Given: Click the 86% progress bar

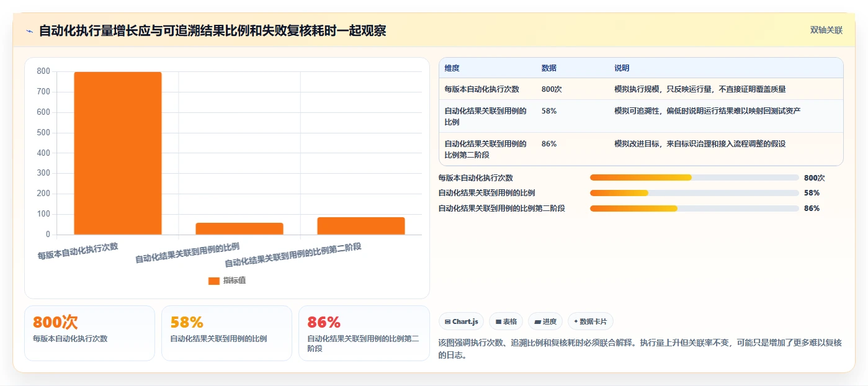Looking at the screenshot, I should coord(694,209).
